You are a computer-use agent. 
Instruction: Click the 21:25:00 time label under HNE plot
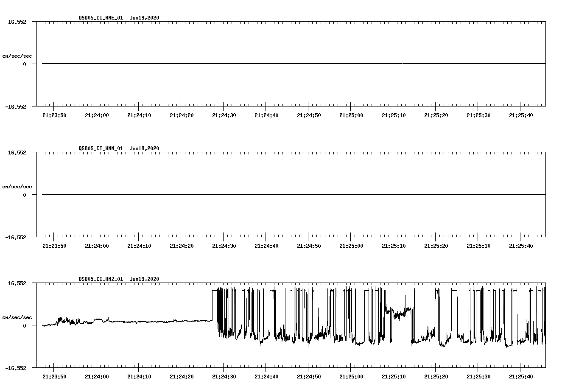351,115
